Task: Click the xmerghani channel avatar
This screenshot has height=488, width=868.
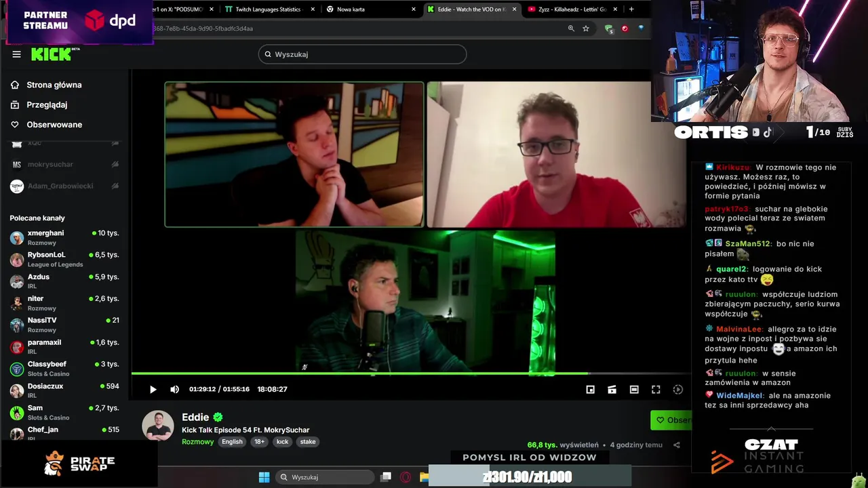Action: pos(17,238)
